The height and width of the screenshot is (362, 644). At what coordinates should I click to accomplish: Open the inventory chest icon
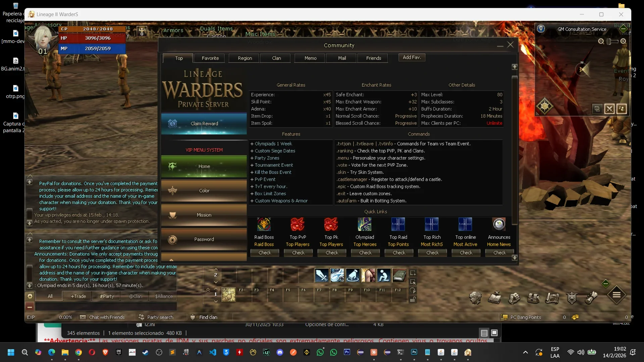coord(533,298)
